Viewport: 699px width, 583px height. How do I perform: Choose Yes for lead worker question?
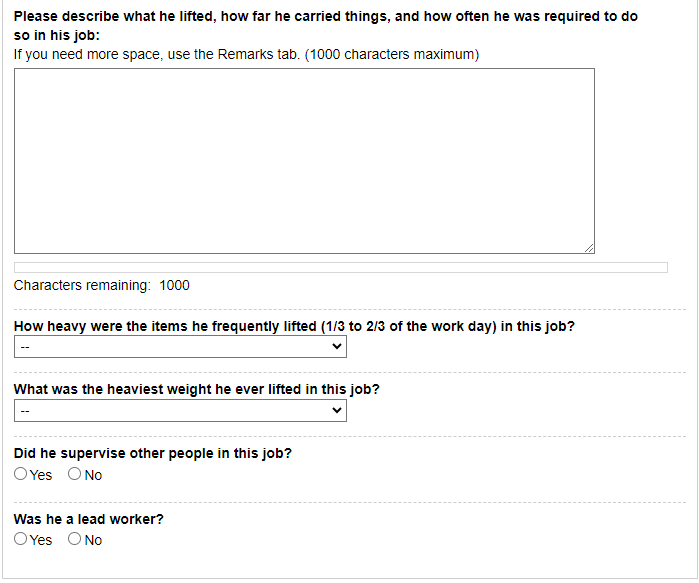(21, 540)
